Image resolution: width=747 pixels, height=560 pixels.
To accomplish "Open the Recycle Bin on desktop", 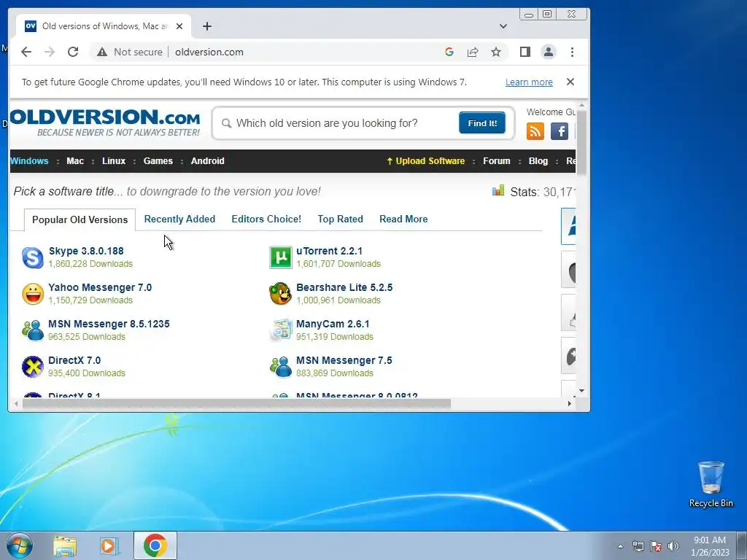I will pos(711,484).
